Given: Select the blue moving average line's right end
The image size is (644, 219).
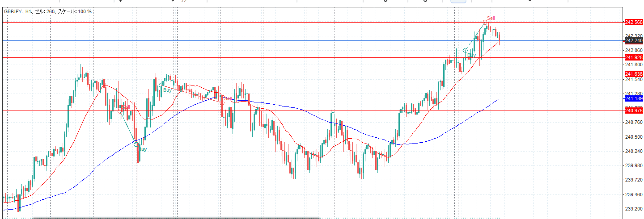Looking at the screenshot, I should tap(498, 99).
